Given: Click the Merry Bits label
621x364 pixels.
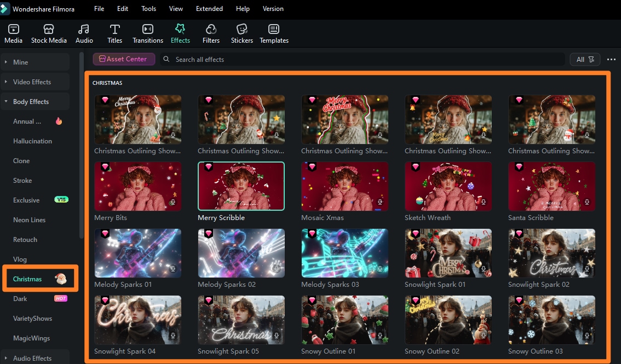Looking at the screenshot, I should pos(111,218).
